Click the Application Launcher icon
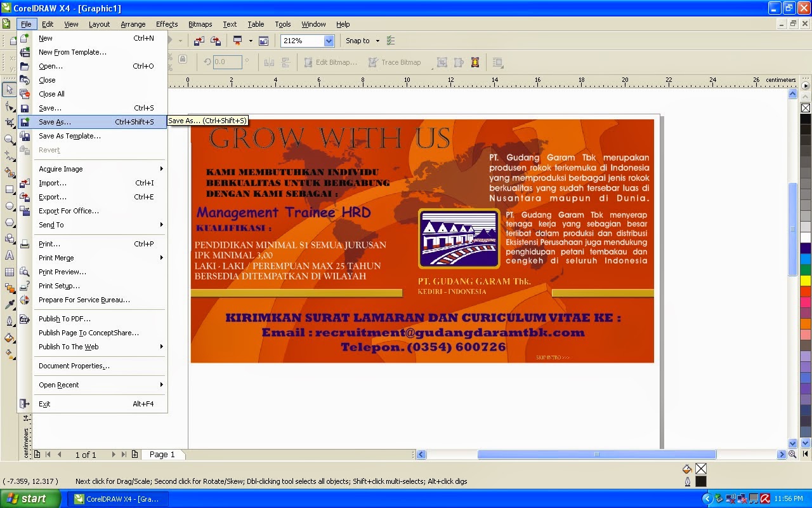 click(x=238, y=41)
